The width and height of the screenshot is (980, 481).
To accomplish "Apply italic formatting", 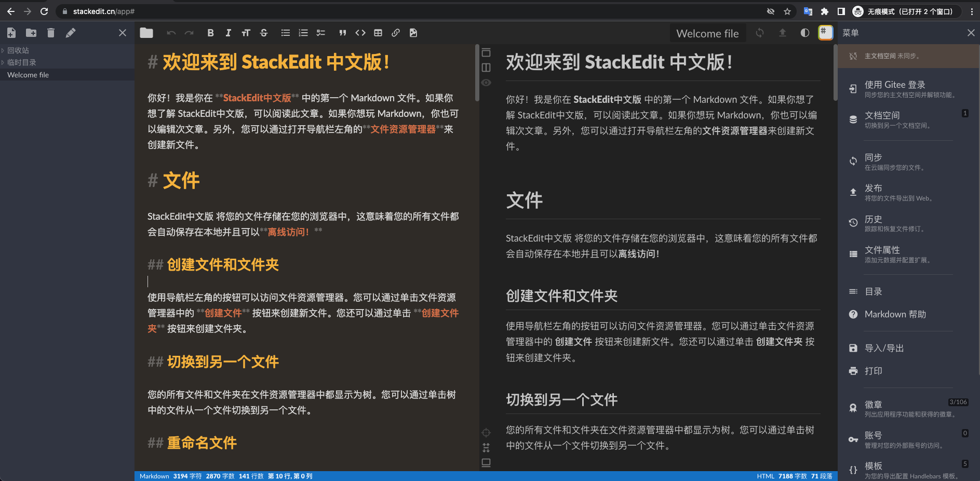I will point(228,33).
